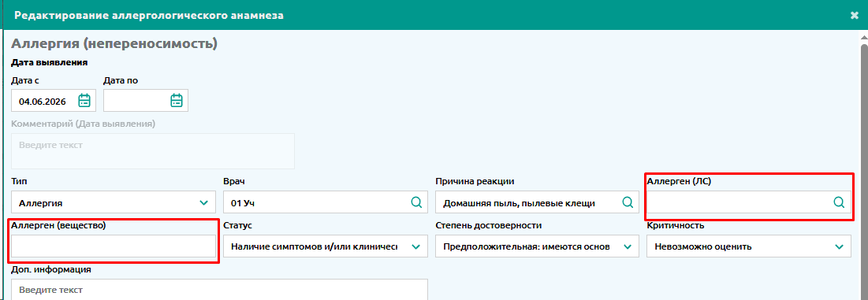Viewport: 868px width, 300px height.
Task: Open calendar picker for Дата по
Action: pyautogui.click(x=177, y=101)
